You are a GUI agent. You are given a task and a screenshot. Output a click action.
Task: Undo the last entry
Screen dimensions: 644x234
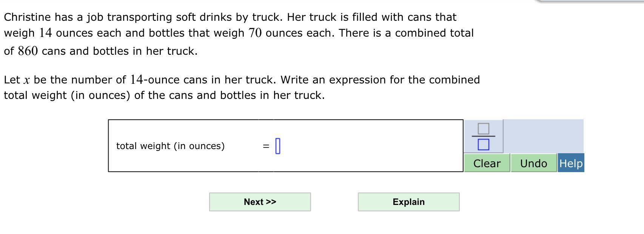[x=533, y=163]
